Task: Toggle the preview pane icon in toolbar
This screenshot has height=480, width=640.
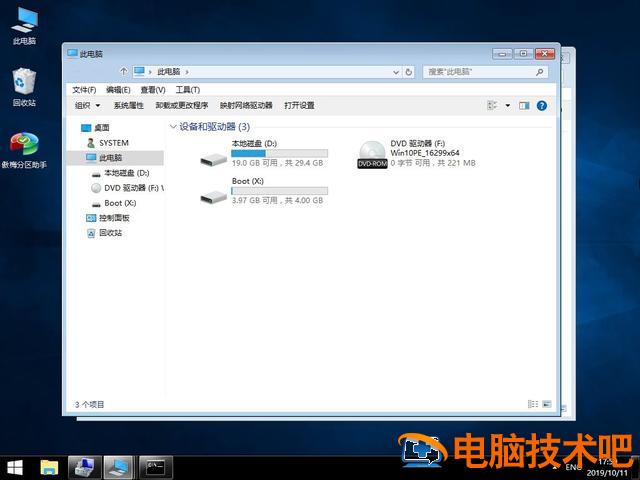Action: click(x=524, y=105)
